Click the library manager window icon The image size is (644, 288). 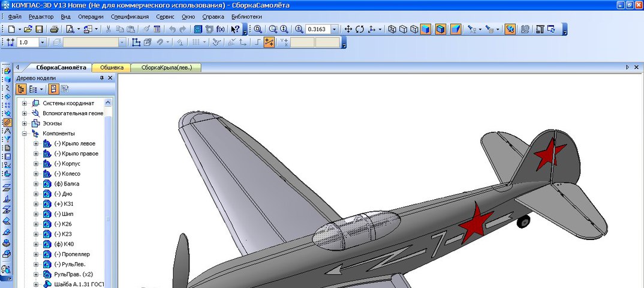coord(198,29)
